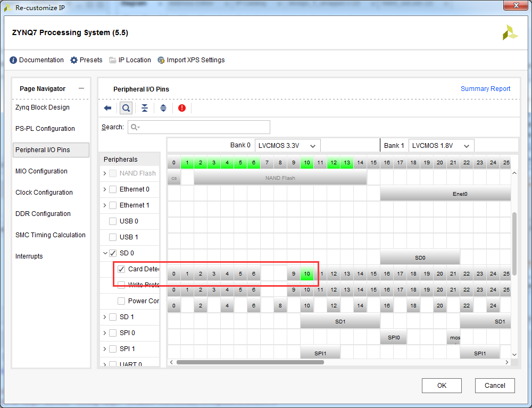The height and width of the screenshot is (408, 532).
Task: Expand the SPI 0 tree row
Action: [x=104, y=332]
